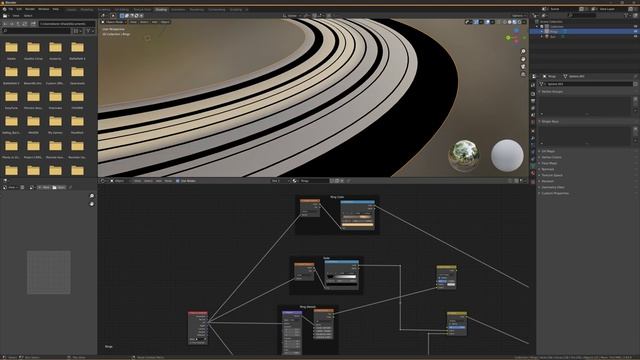Hide the Sun object in outliner

635,36
